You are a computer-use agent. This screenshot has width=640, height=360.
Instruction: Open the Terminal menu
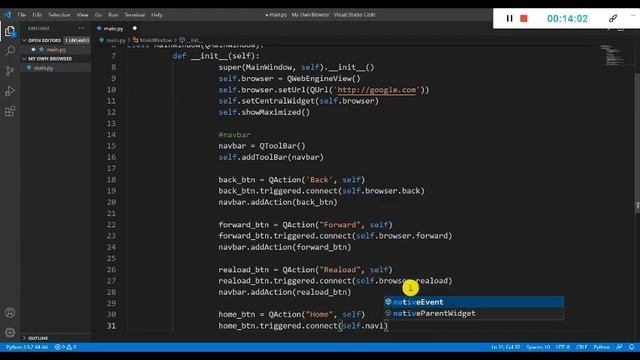pos(135,15)
